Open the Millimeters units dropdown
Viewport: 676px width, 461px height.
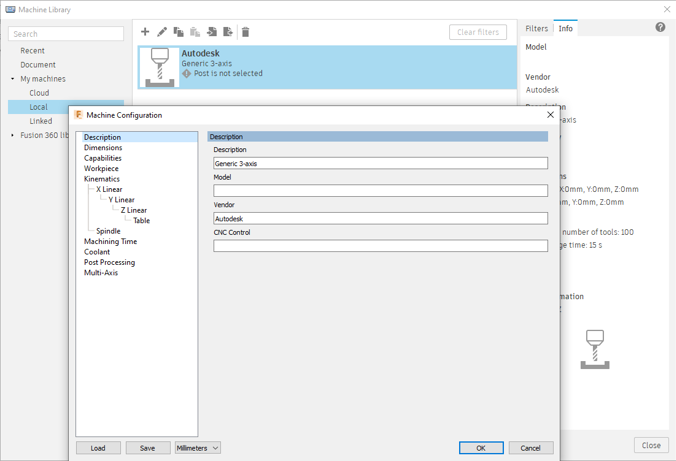pos(198,448)
